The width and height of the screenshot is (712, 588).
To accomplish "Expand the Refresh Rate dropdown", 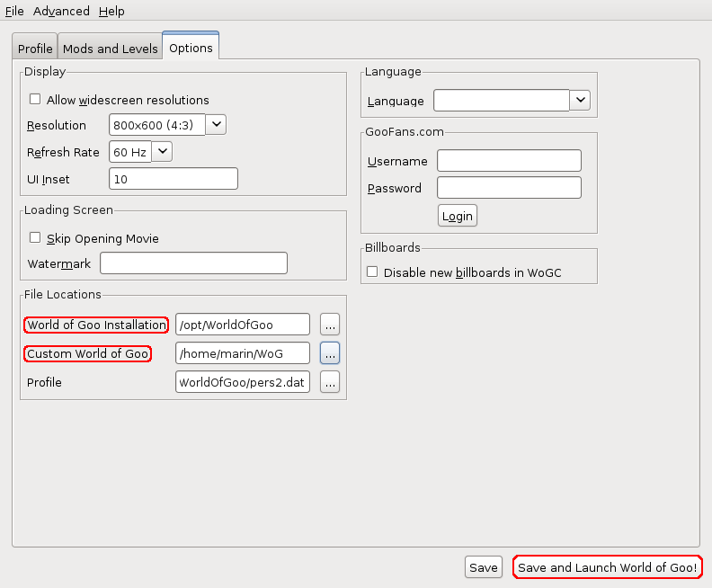I will point(162,152).
